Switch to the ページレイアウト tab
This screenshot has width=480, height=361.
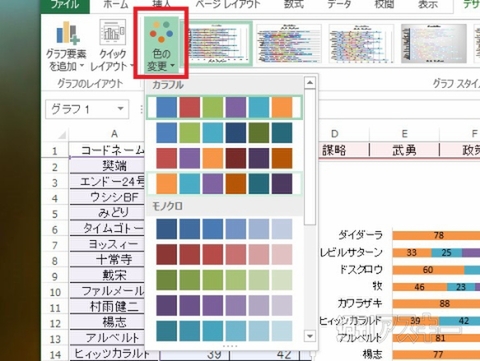pyautogui.click(x=228, y=4)
